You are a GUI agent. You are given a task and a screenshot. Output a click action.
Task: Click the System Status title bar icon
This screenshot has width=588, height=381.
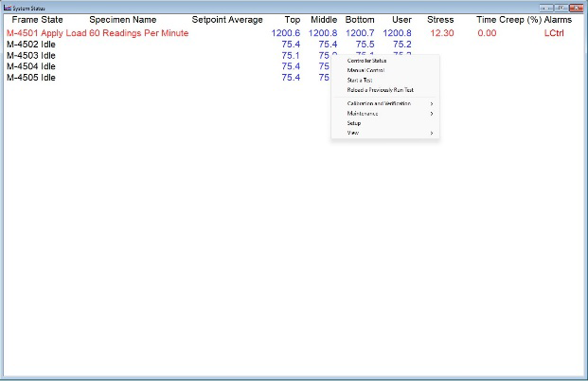coord(8,8)
